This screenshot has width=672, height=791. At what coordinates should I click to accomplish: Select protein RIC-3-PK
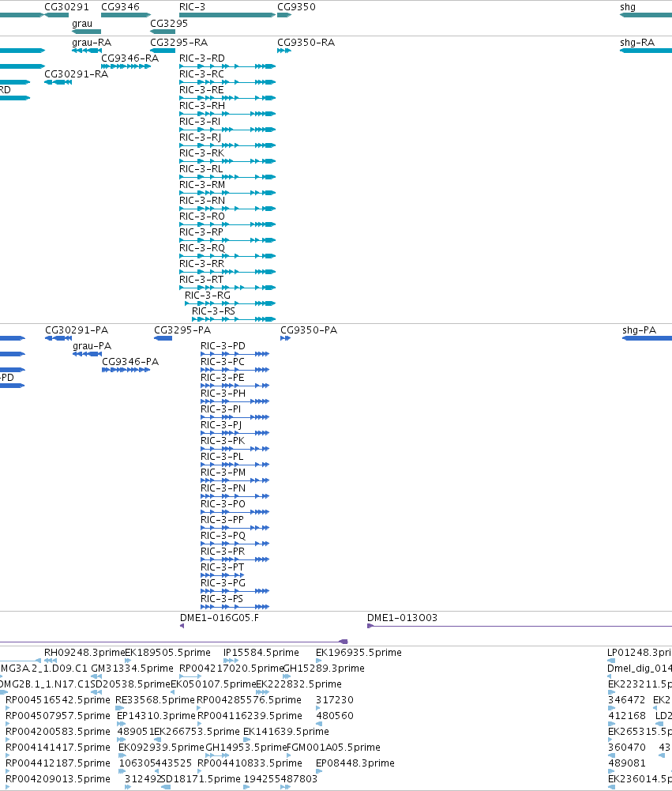point(235,449)
